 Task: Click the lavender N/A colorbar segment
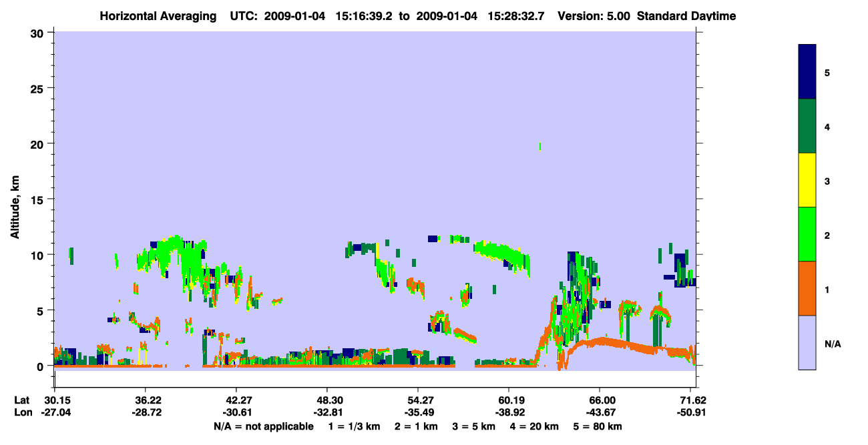click(x=807, y=342)
